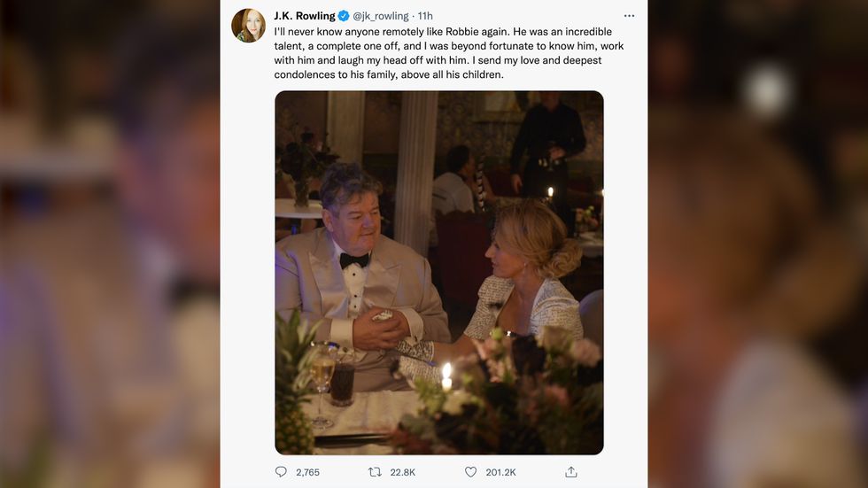Click the tweet line ending "above all his children"
This screenshot has width=868, height=488.
click(x=389, y=74)
